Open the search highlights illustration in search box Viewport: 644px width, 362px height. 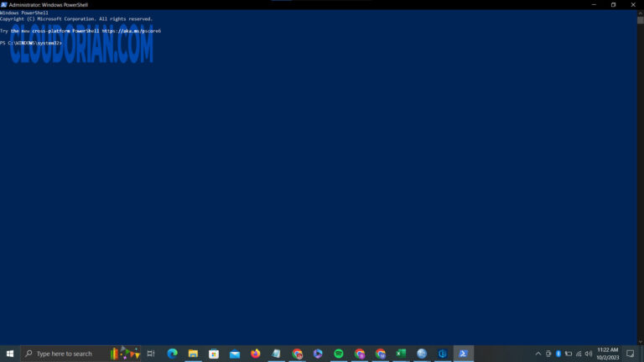click(125, 353)
